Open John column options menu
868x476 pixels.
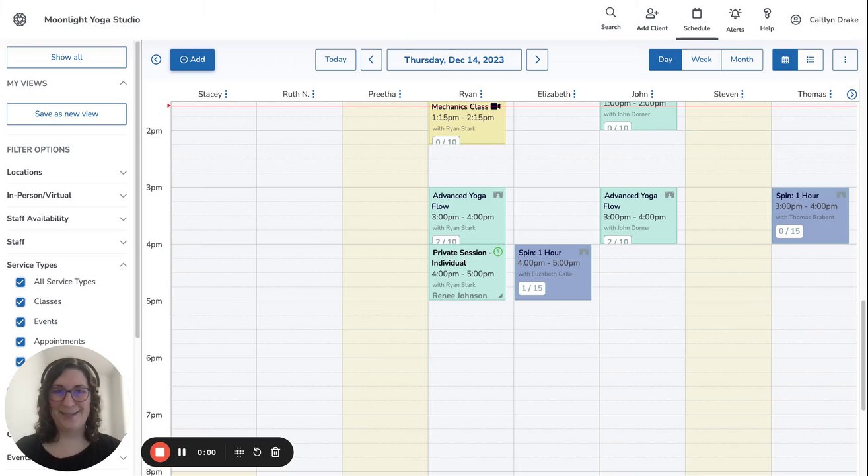point(652,94)
